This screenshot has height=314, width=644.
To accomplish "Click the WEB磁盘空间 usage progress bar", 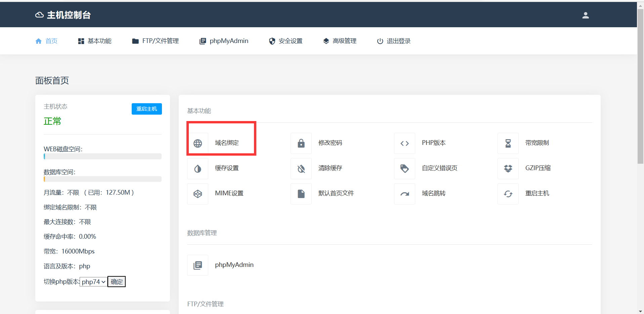I will click(102, 156).
